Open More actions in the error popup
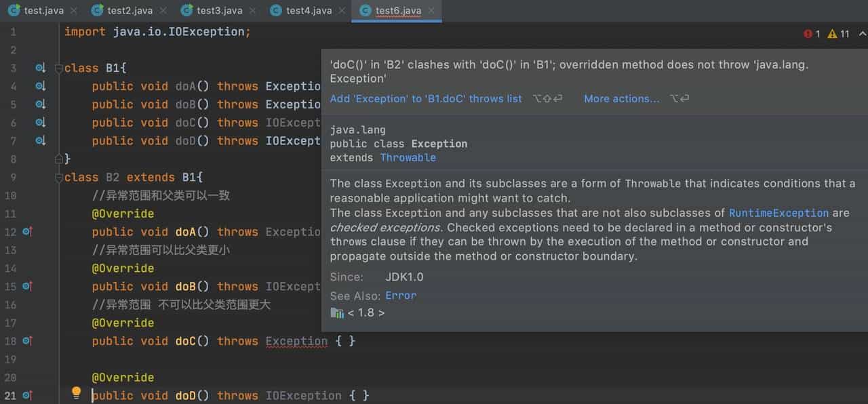The image size is (868, 404). [x=620, y=98]
